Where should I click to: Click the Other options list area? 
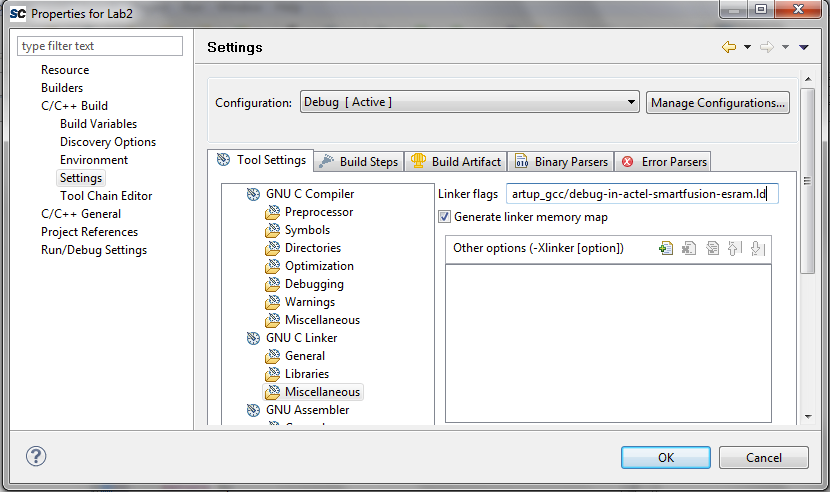pos(608,343)
